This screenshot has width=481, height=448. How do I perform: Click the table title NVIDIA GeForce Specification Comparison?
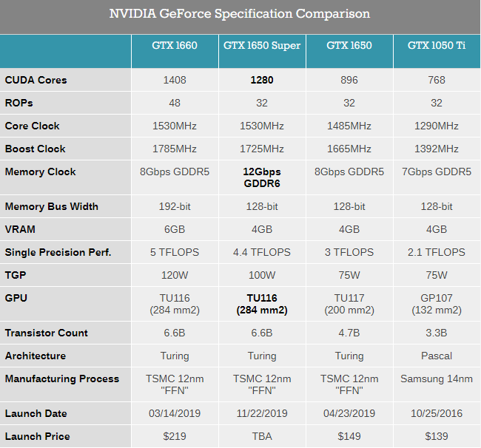pos(240,14)
